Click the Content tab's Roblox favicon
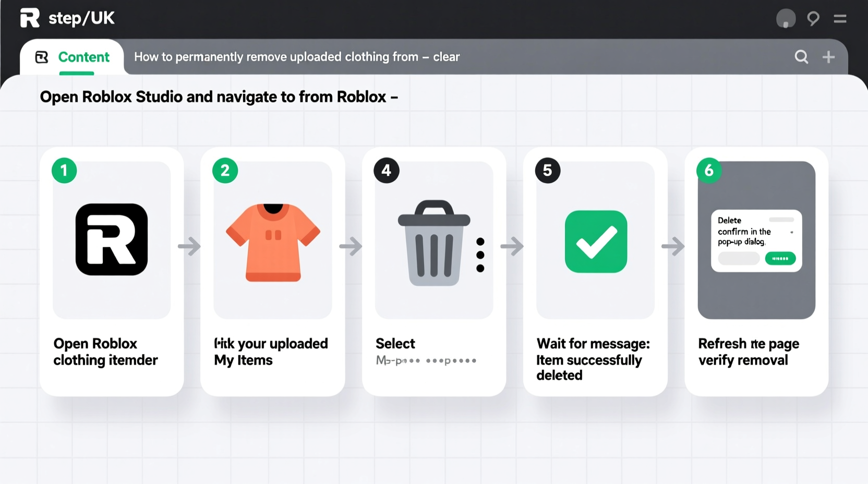 (42, 57)
